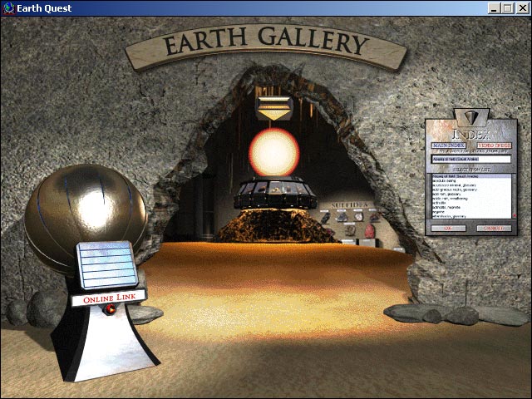Switch to the Video Index tab
The image size is (532, 399).
tap(494, 145)
